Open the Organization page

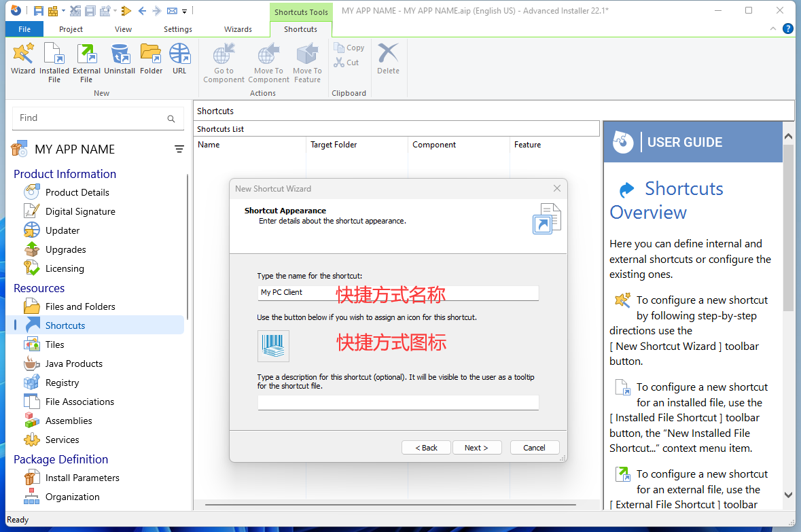tap(72, 497)
